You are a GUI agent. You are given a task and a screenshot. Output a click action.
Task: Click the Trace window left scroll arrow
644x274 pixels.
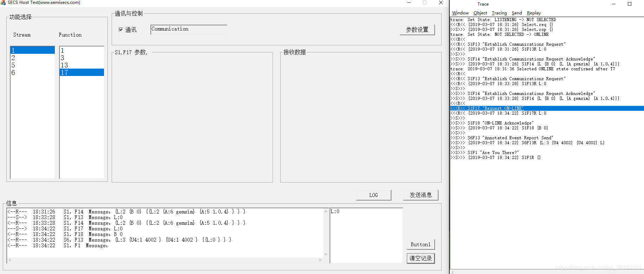(453, 272)
